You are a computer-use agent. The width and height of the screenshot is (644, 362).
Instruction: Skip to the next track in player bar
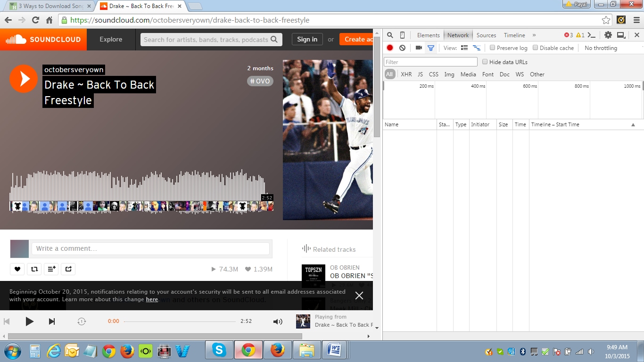pyautogui.click(x=52, y=321)
